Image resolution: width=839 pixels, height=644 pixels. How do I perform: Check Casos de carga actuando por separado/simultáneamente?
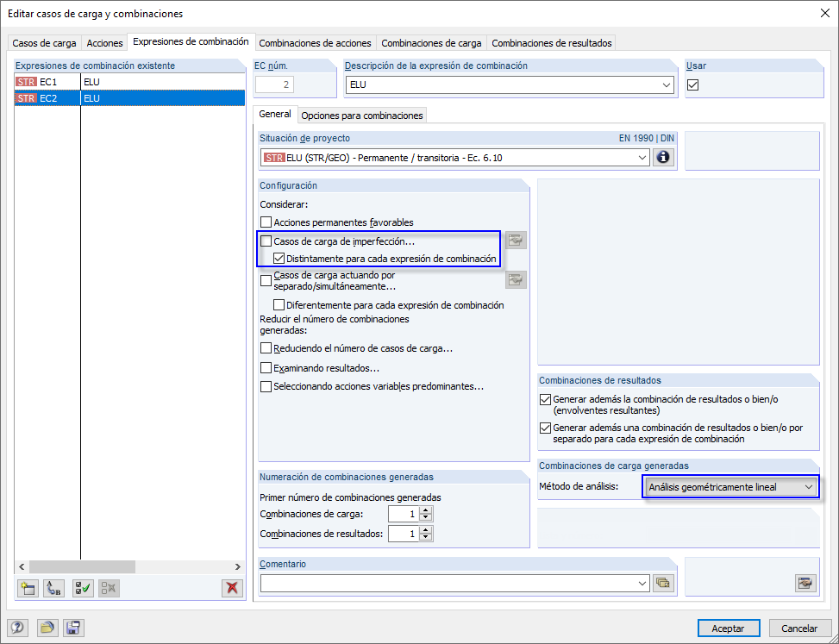[x=266, y=281]
